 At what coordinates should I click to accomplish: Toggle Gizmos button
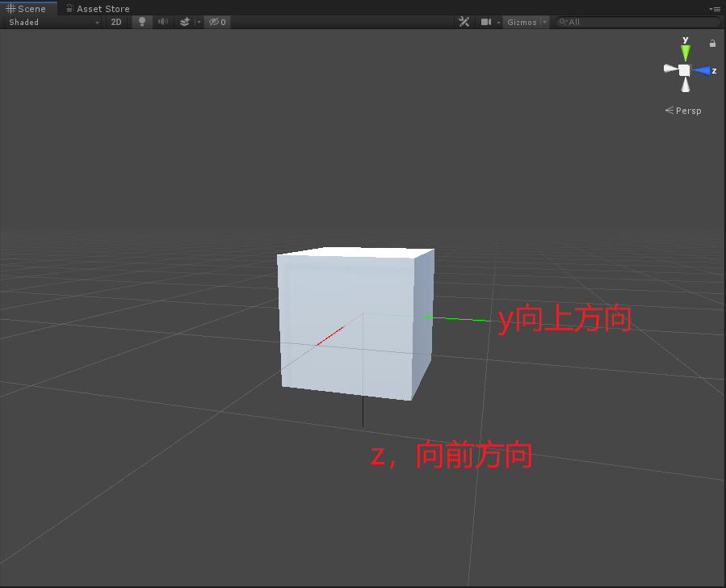click(x=522, y=22)
